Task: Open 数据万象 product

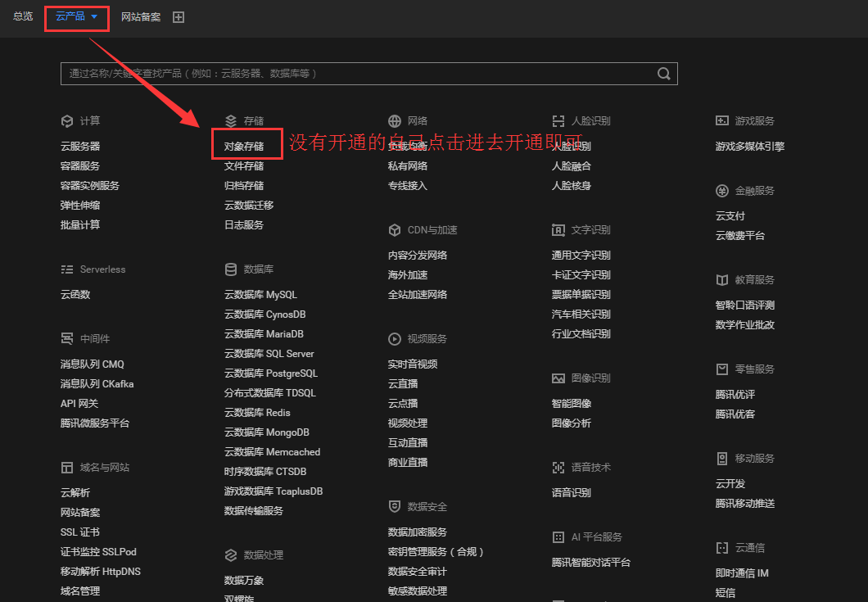Action: click(x=244, y=581)
